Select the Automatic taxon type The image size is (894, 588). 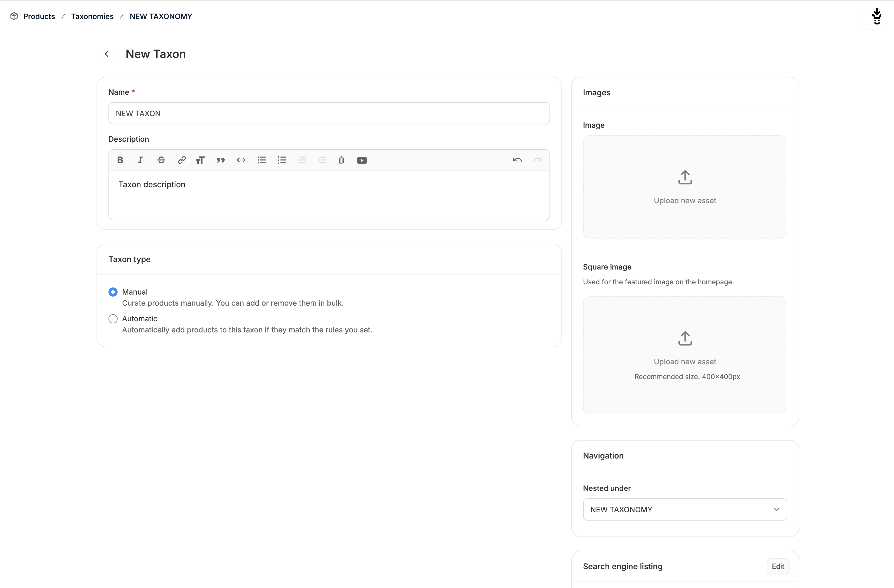113,319
